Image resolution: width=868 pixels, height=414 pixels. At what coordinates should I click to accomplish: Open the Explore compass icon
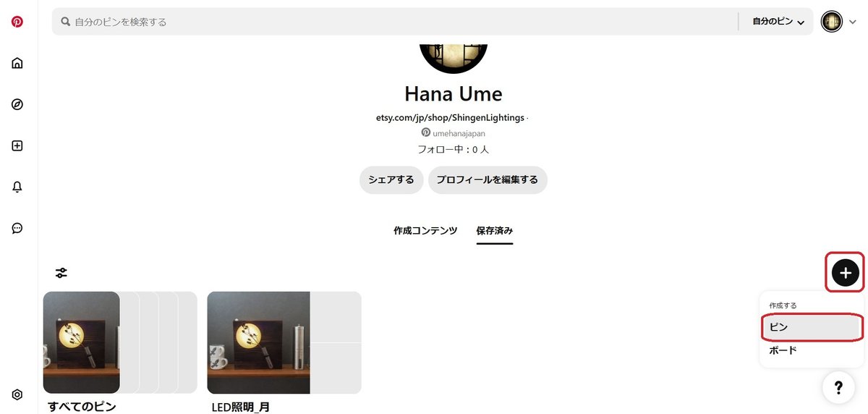pyautogui.click(x=17, y=104)
